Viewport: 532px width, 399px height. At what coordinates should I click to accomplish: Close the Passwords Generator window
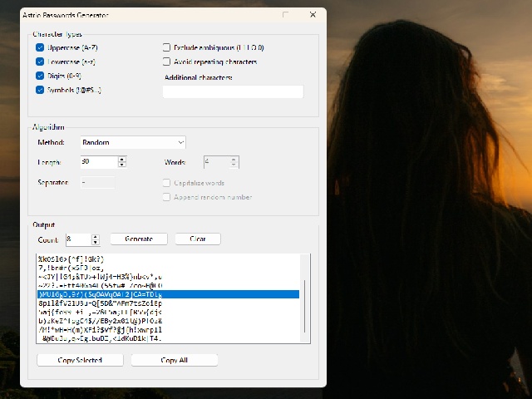313,15
